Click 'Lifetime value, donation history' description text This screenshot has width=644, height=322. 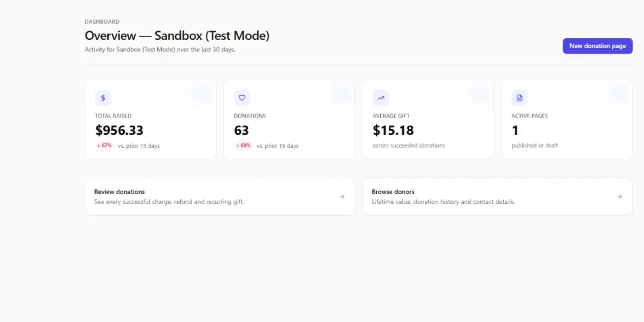coord(443,201)
